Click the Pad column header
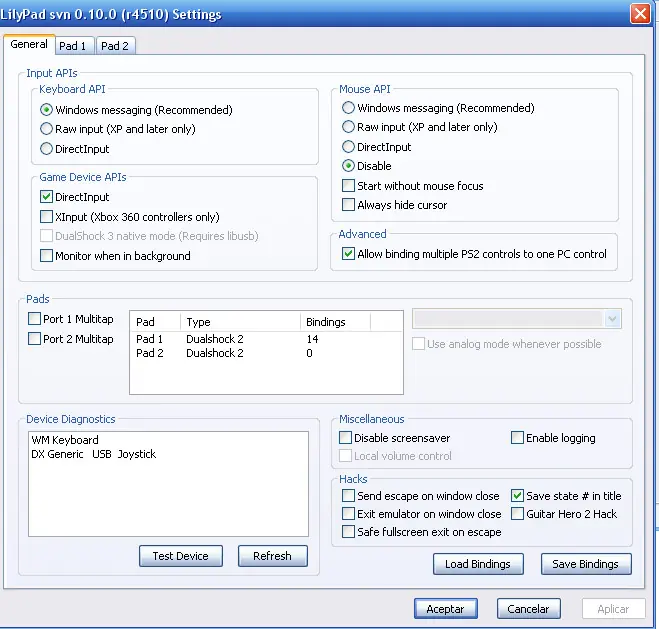659x629 pixels. (x=156, y=322)
